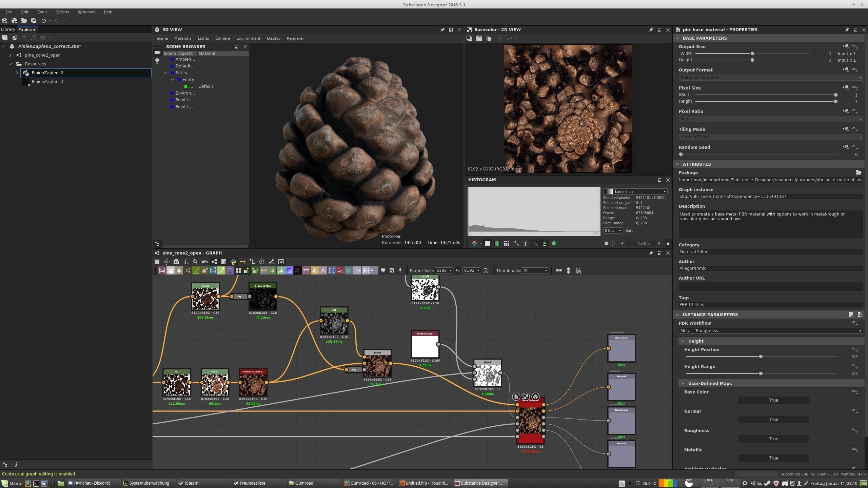Click the undo arrow icon

coord(43,21)
